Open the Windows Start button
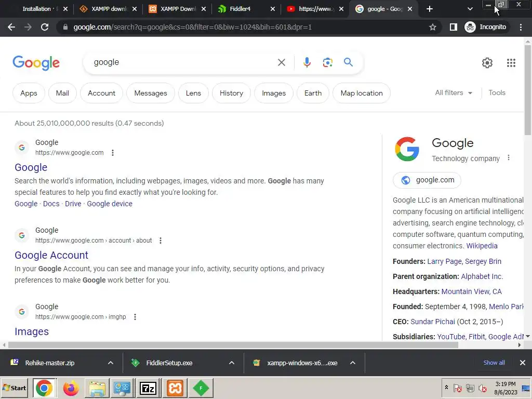Screen dimensions: 532x399 click(14, 388)
